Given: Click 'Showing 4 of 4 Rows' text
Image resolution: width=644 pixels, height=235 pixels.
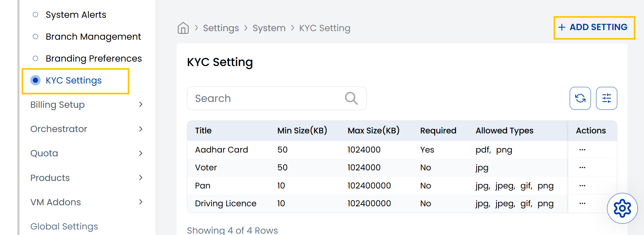Looking at the screenshot, I should tap(232, 230).
